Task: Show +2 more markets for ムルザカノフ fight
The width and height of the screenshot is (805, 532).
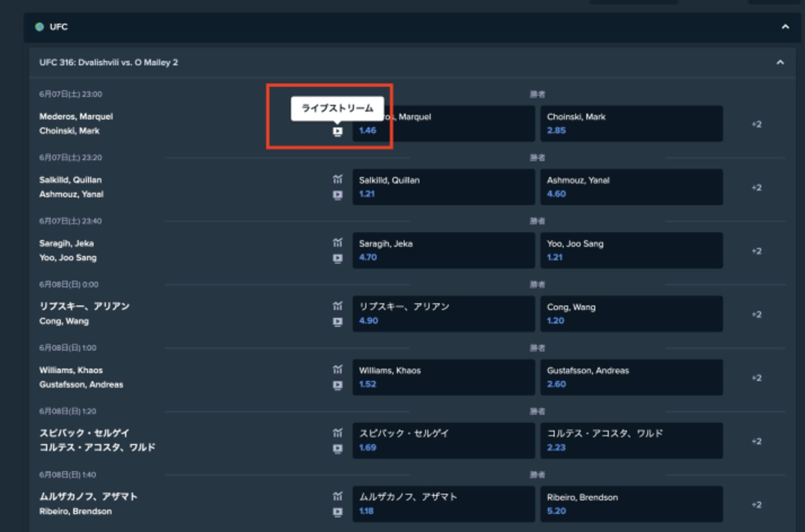Action: point(756,505)
